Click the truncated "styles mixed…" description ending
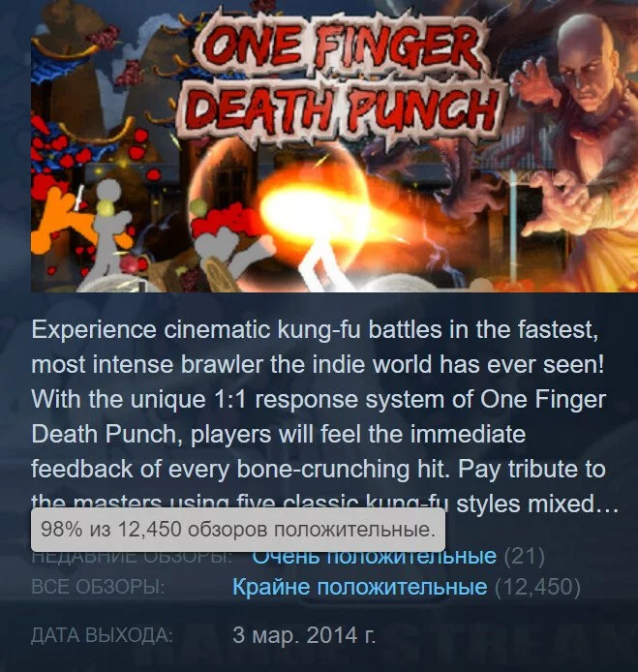The width and height of the screenshot is (638, 672). 537,504
